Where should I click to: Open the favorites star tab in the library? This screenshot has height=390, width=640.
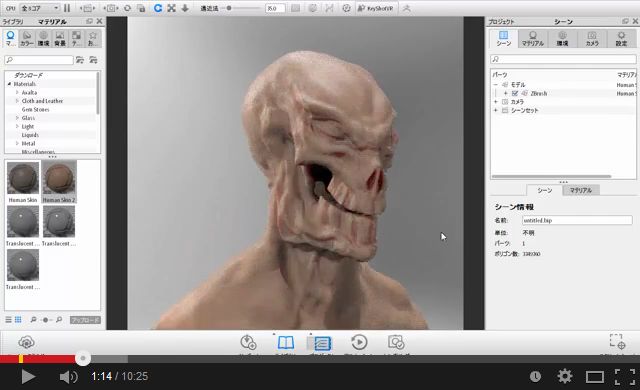pos(93,38)
